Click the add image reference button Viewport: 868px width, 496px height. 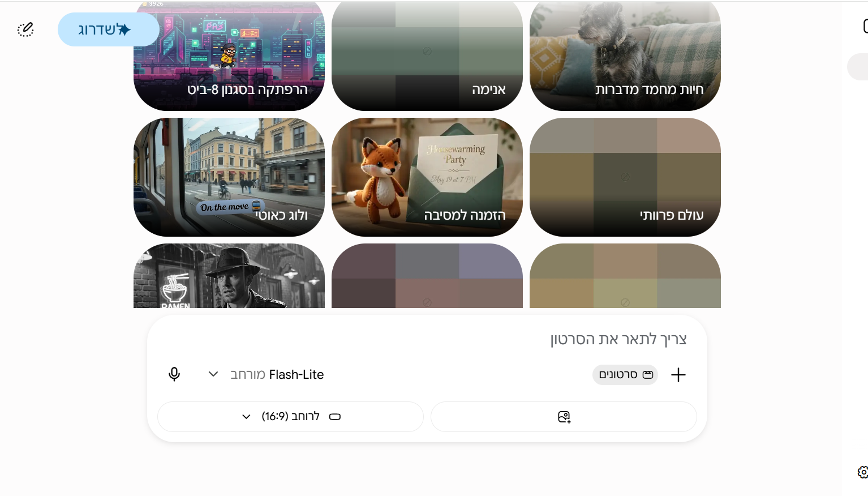[564, 417]
